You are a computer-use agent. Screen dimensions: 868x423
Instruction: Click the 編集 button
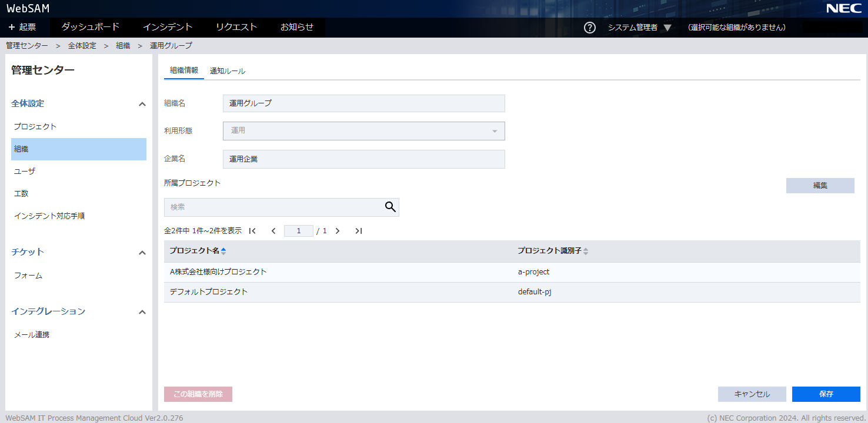[x=820, y=186]
